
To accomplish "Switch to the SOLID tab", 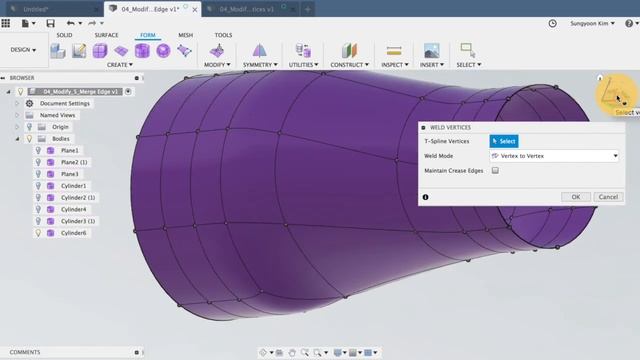I will (x=64, y=35).
